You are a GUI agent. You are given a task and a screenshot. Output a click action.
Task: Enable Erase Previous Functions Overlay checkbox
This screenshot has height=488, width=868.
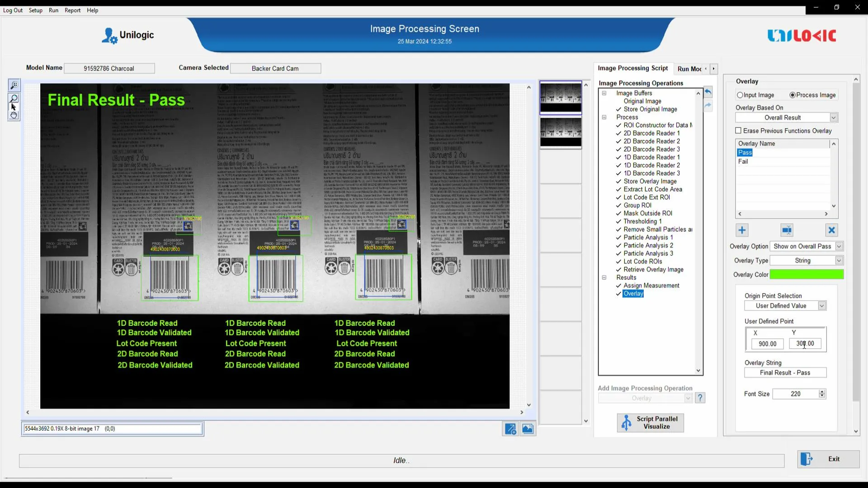738,131
